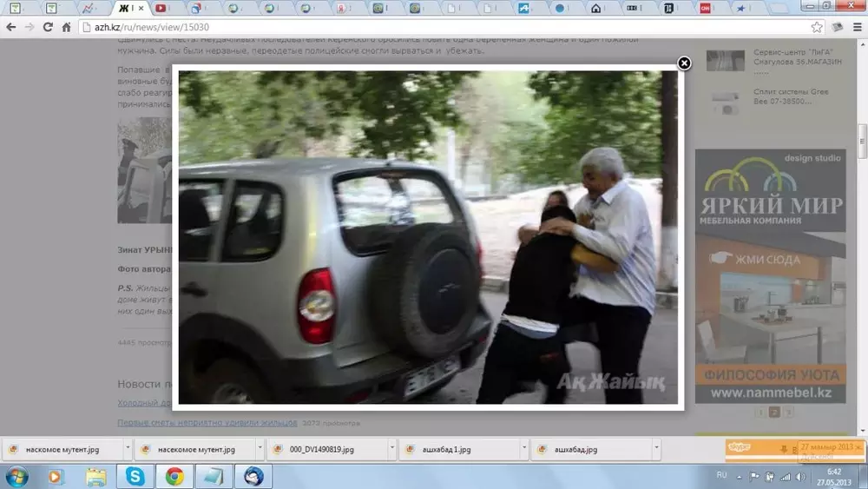Reload the page with the refresh icon

click(x=47, y=27)
